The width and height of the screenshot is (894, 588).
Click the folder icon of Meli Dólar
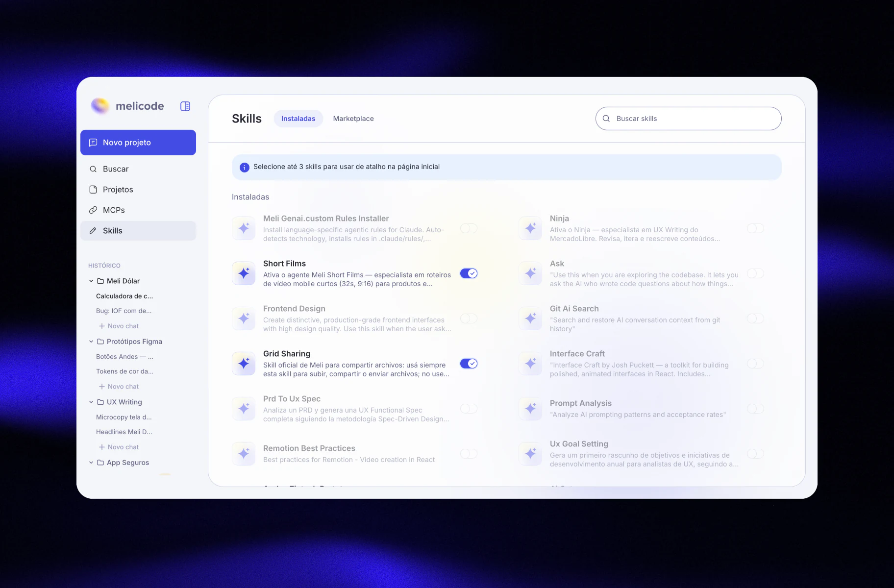coord(100,281)
